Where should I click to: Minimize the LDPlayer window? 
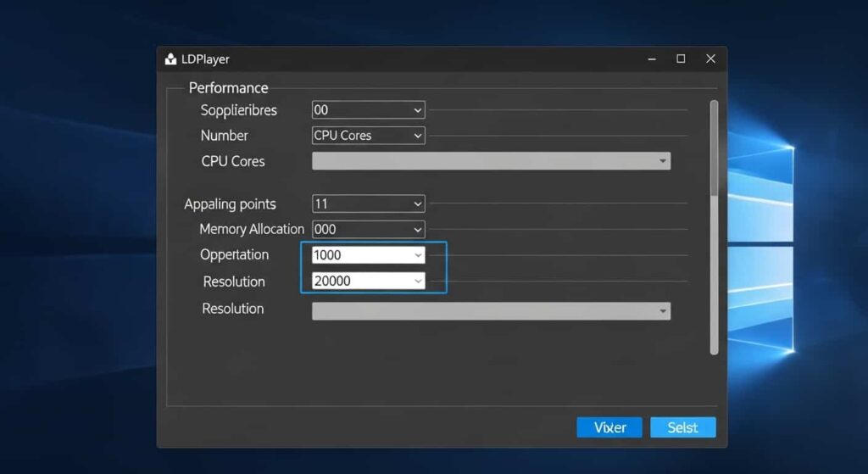652,59
